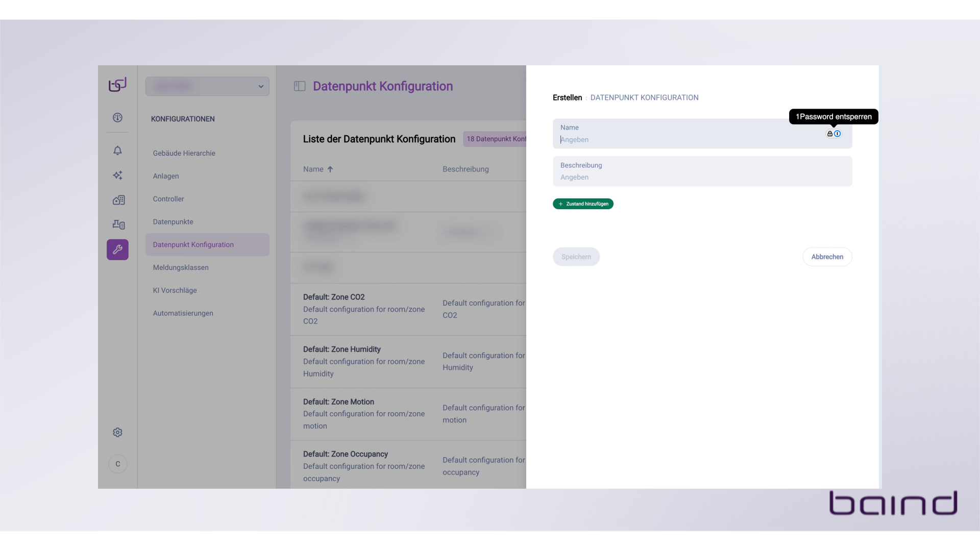The height and width of the screenshot is (551, 980).
Task: Go to Meldungsklassen menu item
Action: point(181,267)
